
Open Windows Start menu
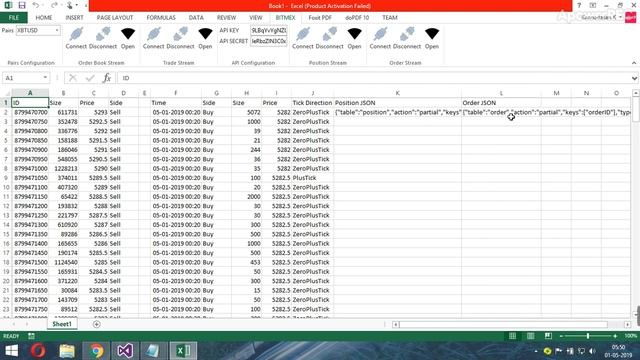coord(11,351)
